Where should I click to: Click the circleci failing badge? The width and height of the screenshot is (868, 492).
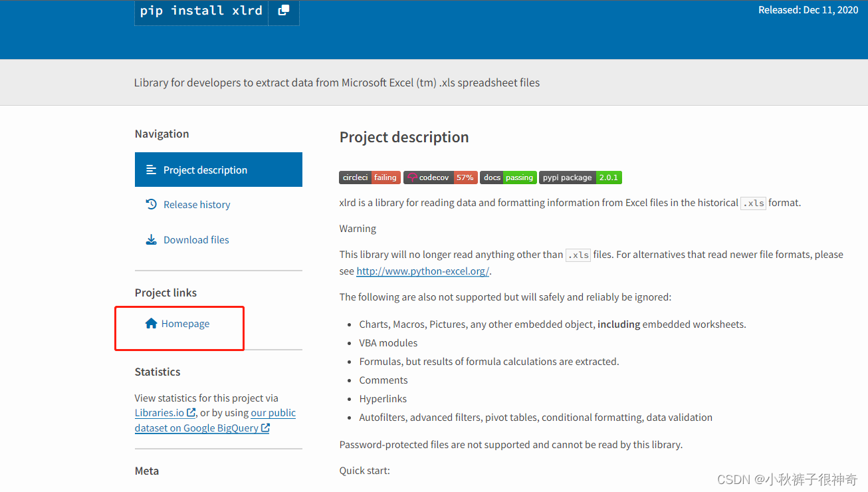pyautogui.click(x=370, y=178)
